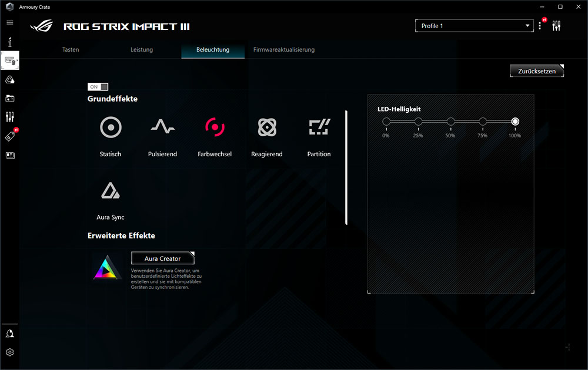
Task: Set LED brightness to 75%
Action: coord(483,122)
